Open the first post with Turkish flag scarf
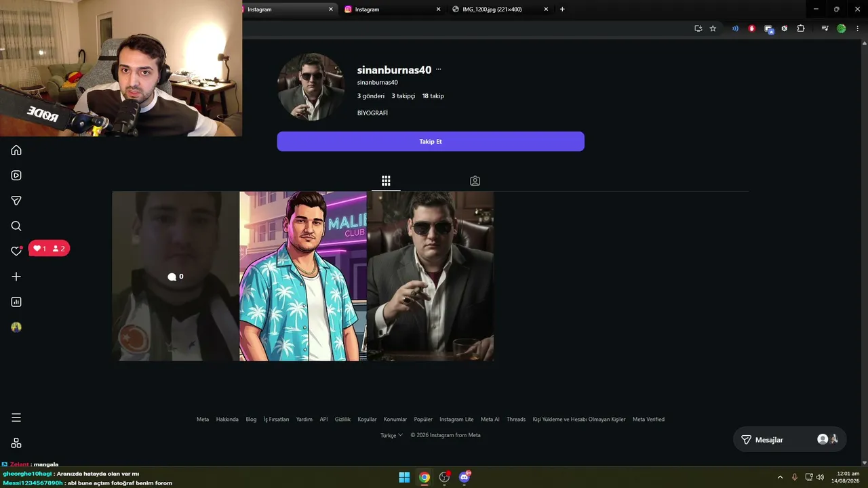This screenshot has width=868, height=488. click(176, 276)
